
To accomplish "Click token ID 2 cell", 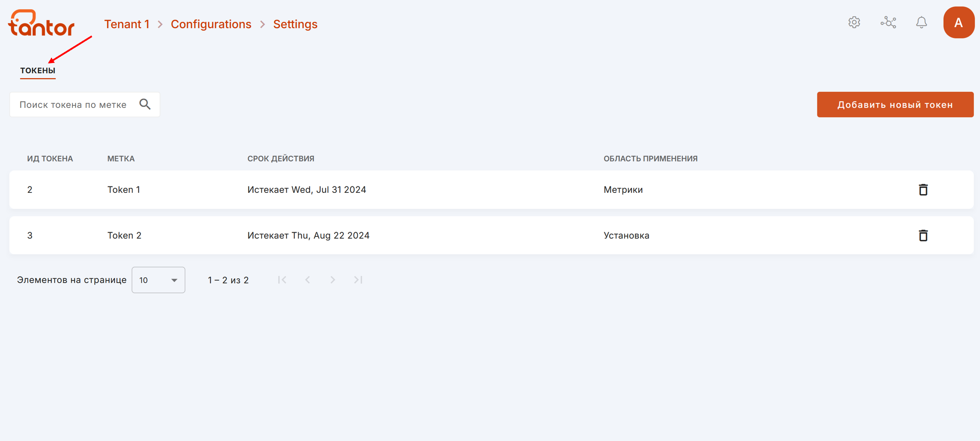I will point(30,190).
